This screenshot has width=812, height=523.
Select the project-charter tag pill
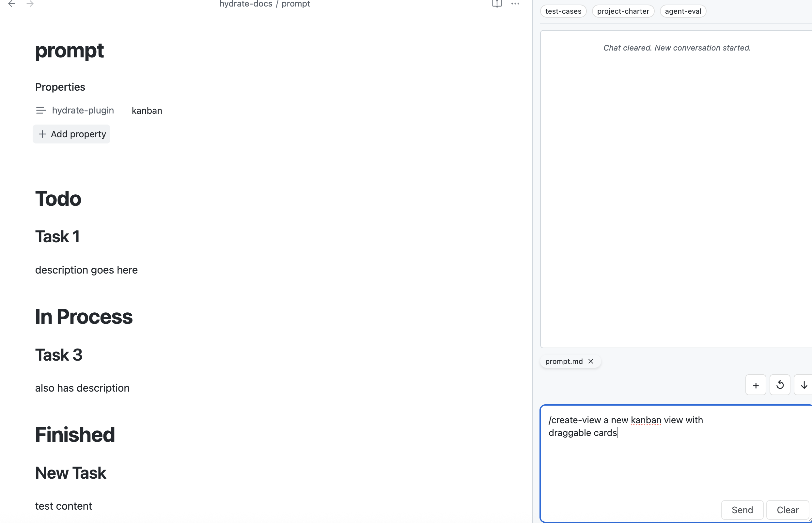623,11
